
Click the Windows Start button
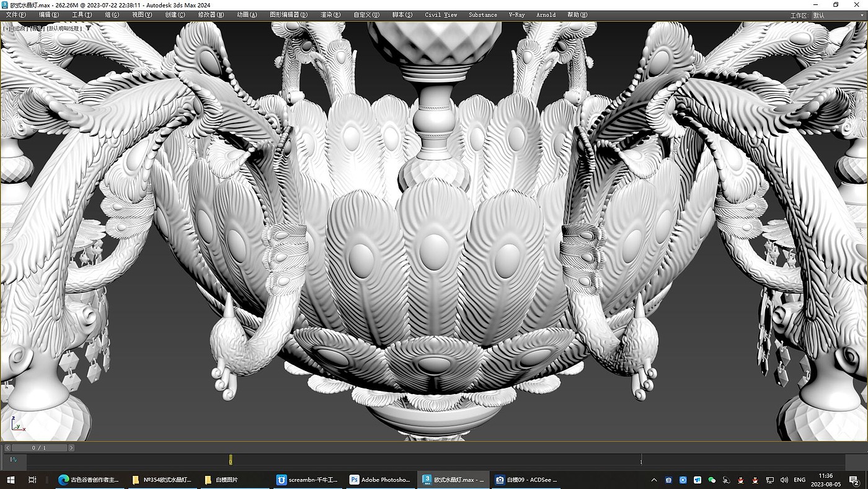[10, 480]
